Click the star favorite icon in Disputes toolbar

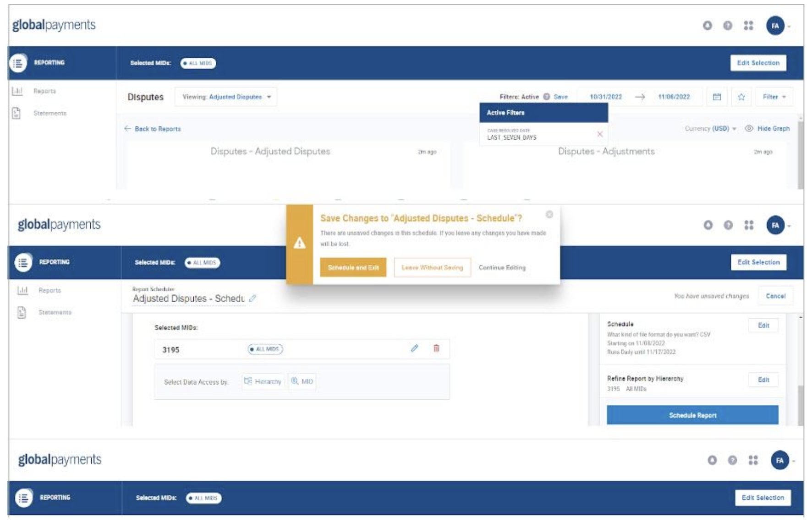click(741, 97)
